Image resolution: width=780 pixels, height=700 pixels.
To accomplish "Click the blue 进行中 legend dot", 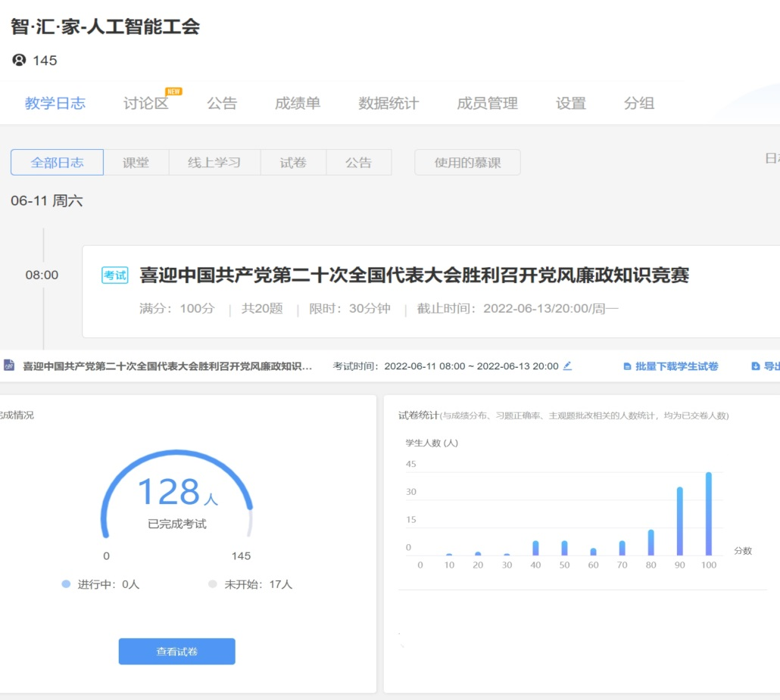I will click(66, 584).
